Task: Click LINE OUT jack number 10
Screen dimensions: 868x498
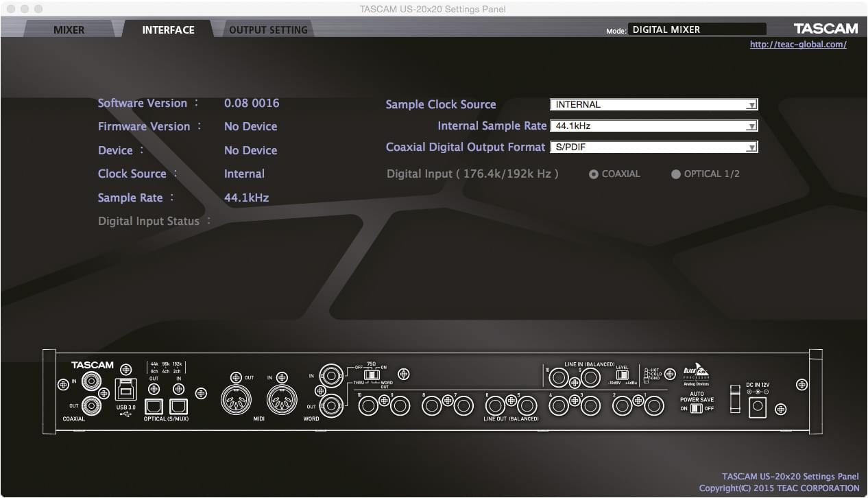Action: [x=368, y=406]
